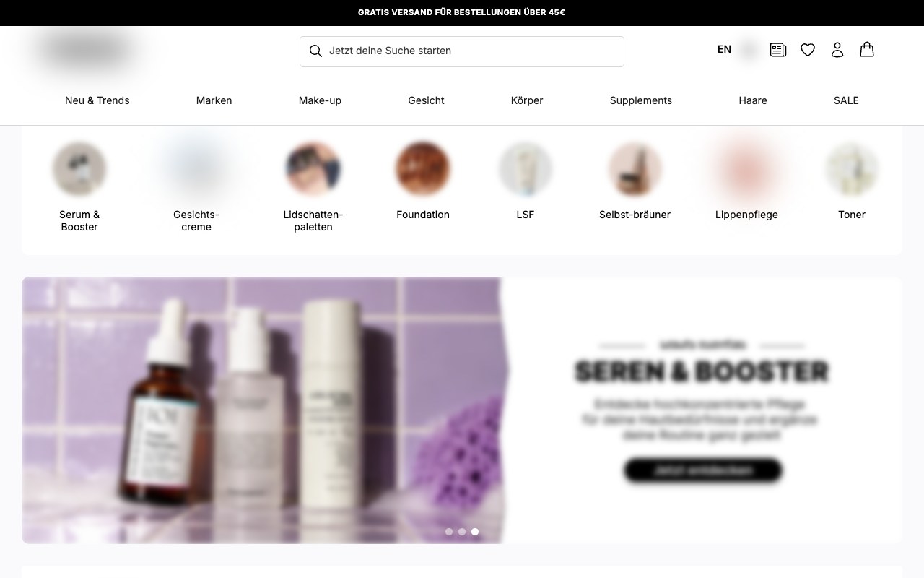Open the Supplements menu
The height and width of the screenshot is (578, 924).
point(641,100)
